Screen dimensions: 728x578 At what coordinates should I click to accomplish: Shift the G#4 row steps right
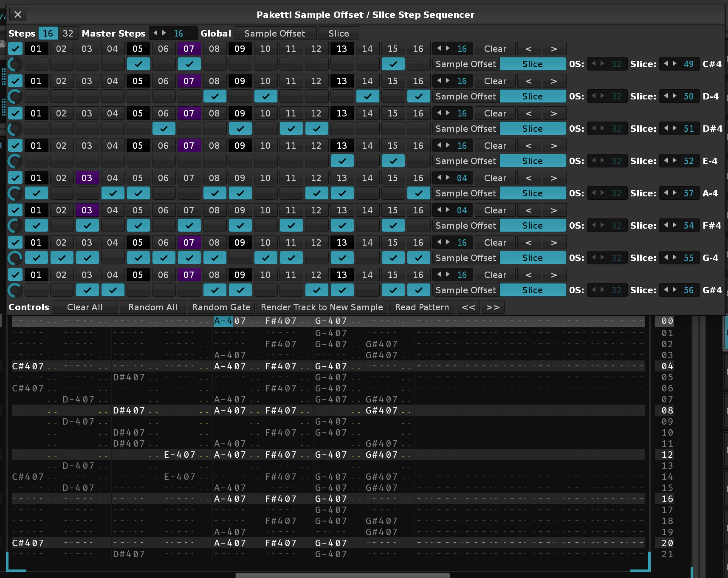[x=554, y=275]
